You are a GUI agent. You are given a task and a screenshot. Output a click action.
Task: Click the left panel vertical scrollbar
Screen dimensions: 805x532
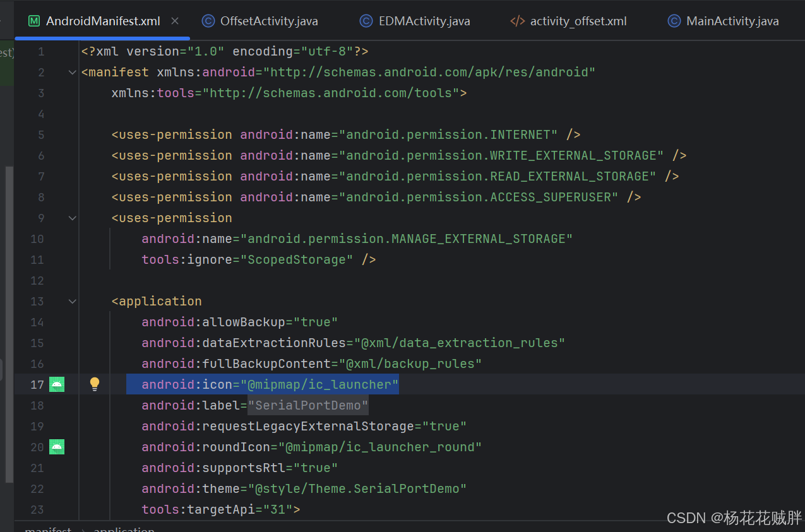tap(9, 324)
